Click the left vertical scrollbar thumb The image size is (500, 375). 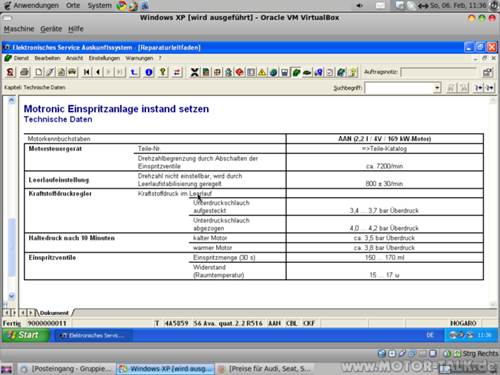click(x=12, y=247)
